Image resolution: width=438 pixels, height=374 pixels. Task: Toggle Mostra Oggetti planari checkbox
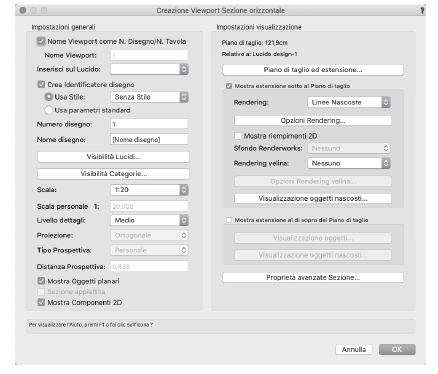pos(41,281)
